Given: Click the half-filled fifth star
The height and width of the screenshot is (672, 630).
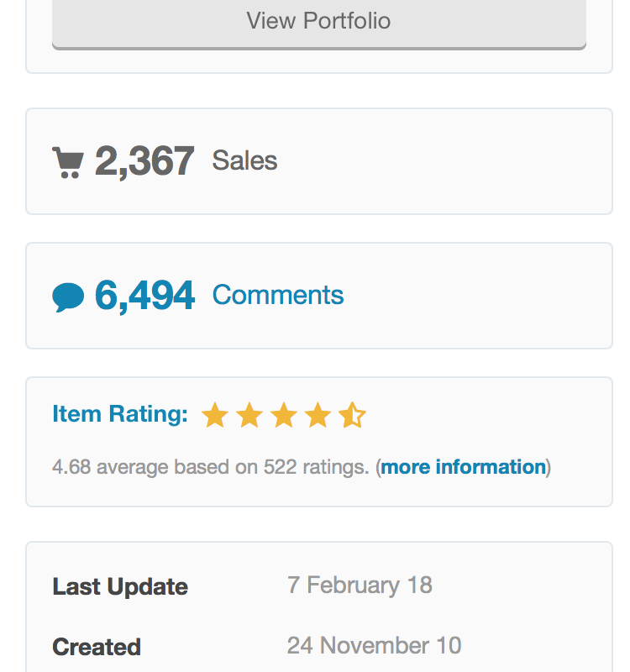Looking at the screenshot, I should click(352, 415).
